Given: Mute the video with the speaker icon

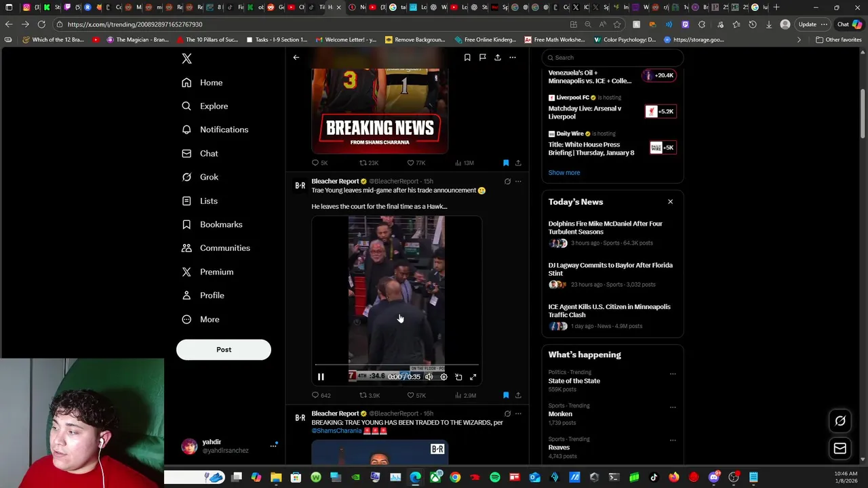Looking at the screenshot, I should click(429, 377).
